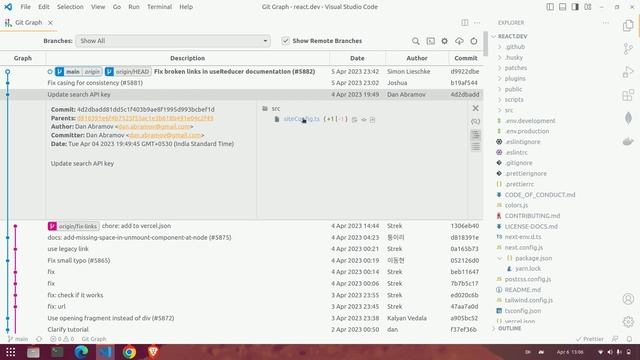The image size is (640, 360).
Task: Click siteConfig.js file link
Action: pyautogui.click(x=302, y=119)
